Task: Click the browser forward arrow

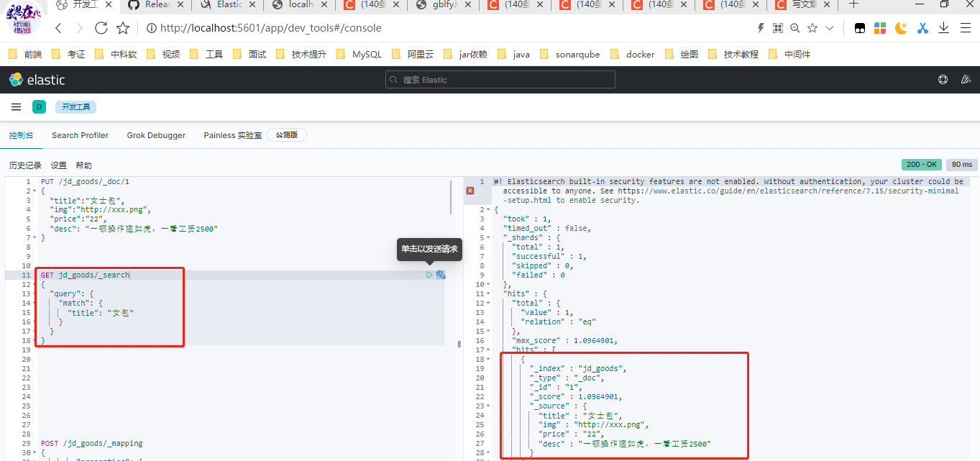Action: click(80, 28)
